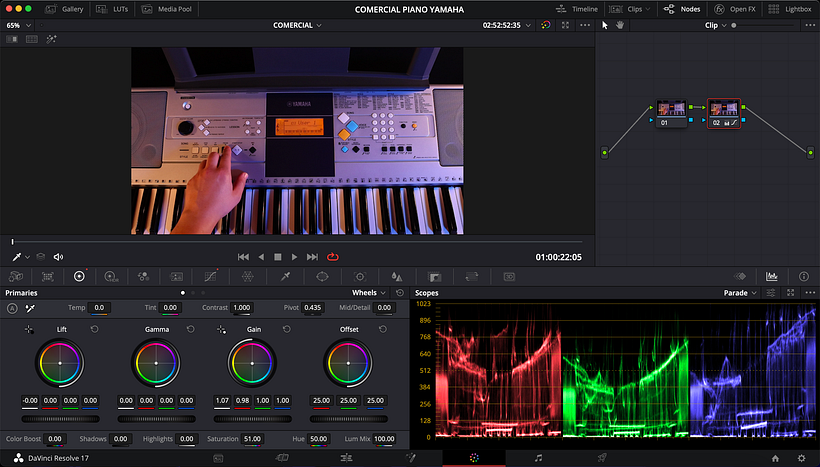Toggle loop playback
This screenshot has width=820, height=467.
(333, 257)
